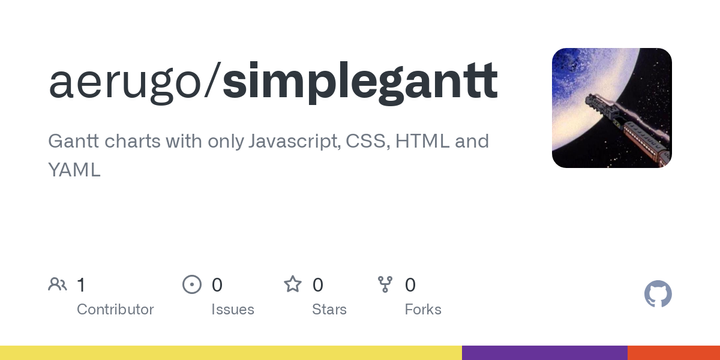Click the GitHub octocat logo
This screenshot has height=360, width=720.
[658, 294]
